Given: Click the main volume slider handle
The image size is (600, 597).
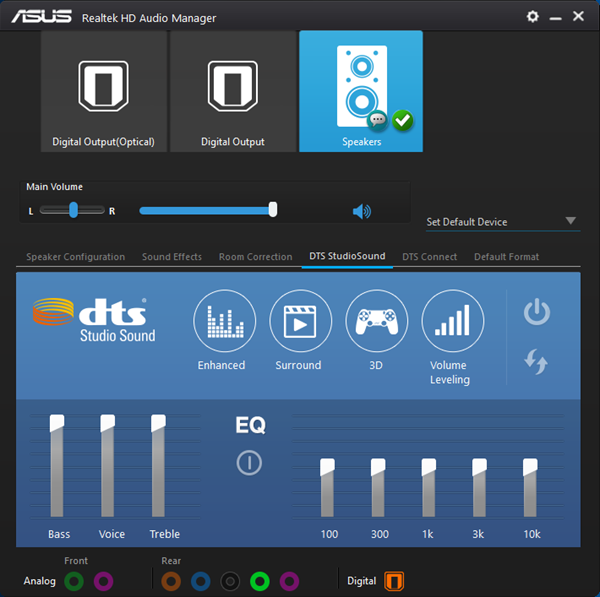Looking at the screenshot, I should [273, 210].
